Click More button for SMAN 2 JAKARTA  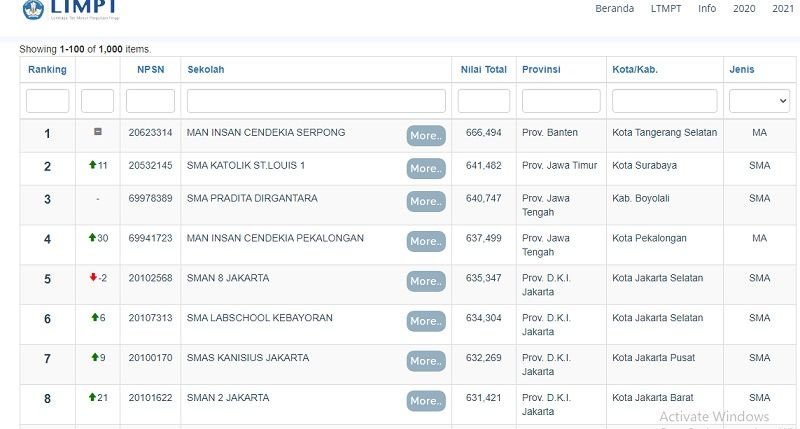pyautogui.click(x=426, y=401)
